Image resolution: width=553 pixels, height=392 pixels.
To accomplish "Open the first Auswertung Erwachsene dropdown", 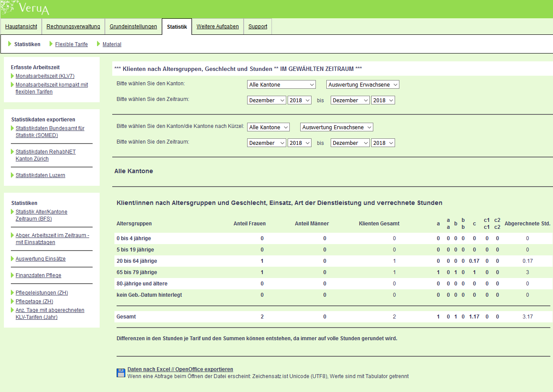I will 362,84.
